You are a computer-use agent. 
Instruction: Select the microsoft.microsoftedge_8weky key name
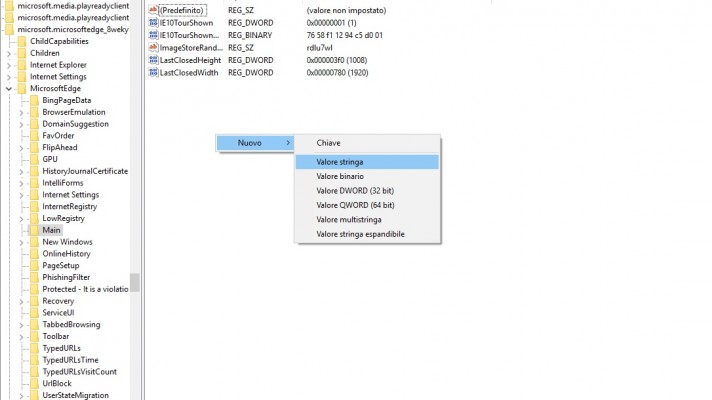coord(73,30)
